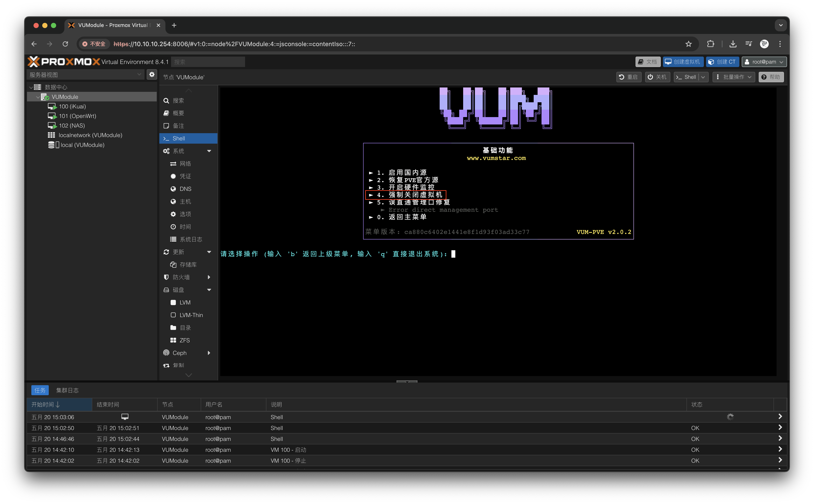
Task: Open the Shell panel from the sidebar
Action: [x=179, y=138]
